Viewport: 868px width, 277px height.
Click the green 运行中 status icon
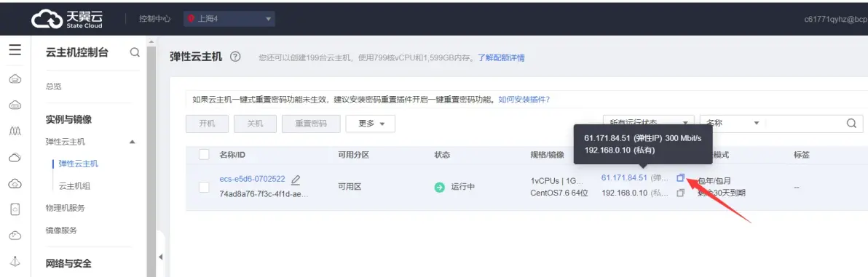pos(440,188)
